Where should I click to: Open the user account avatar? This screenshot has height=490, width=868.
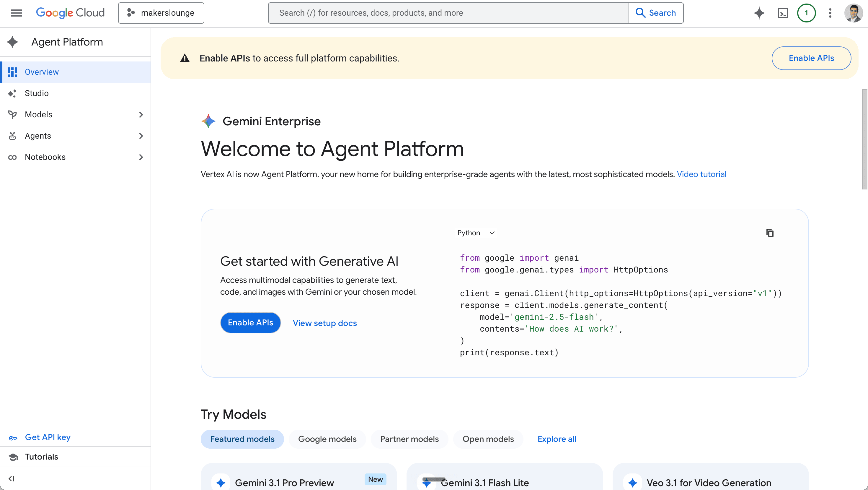[854, 13]
